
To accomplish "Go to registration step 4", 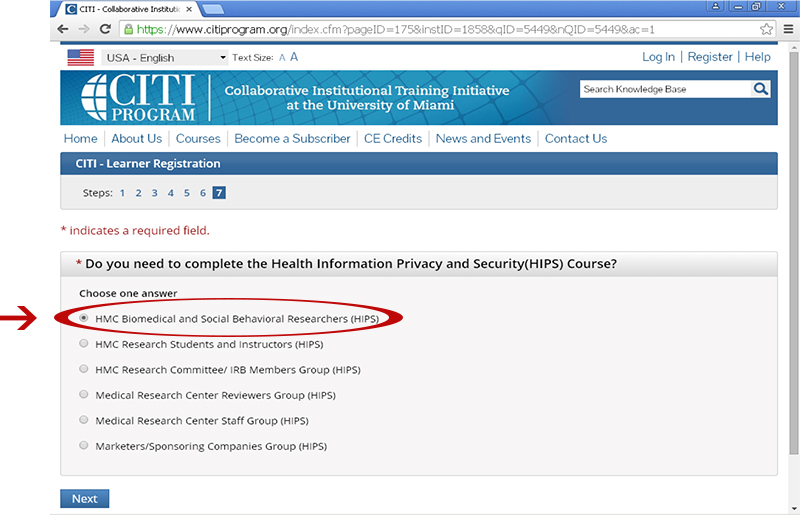I will 171,193.
